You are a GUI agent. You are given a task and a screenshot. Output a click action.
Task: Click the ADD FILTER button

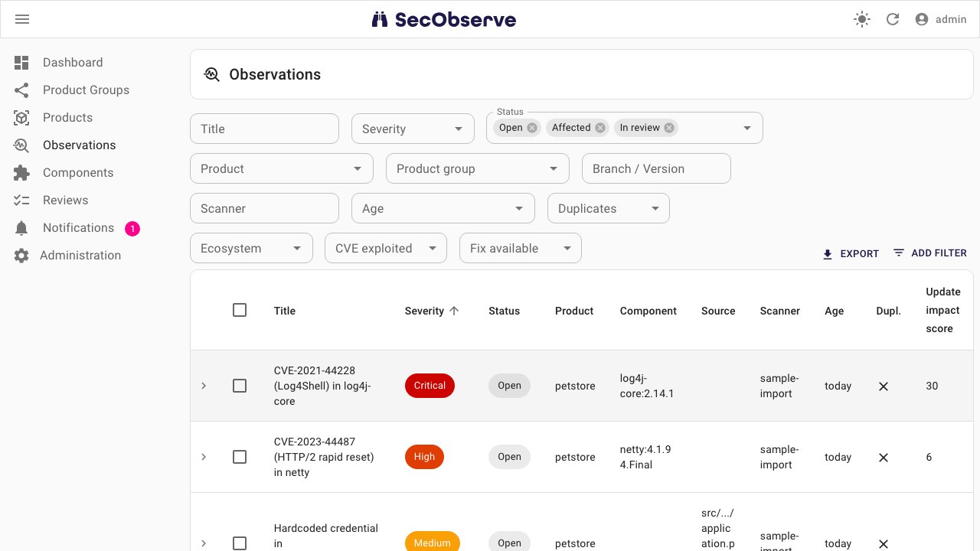pyautogui.click(x=930, y=253)
